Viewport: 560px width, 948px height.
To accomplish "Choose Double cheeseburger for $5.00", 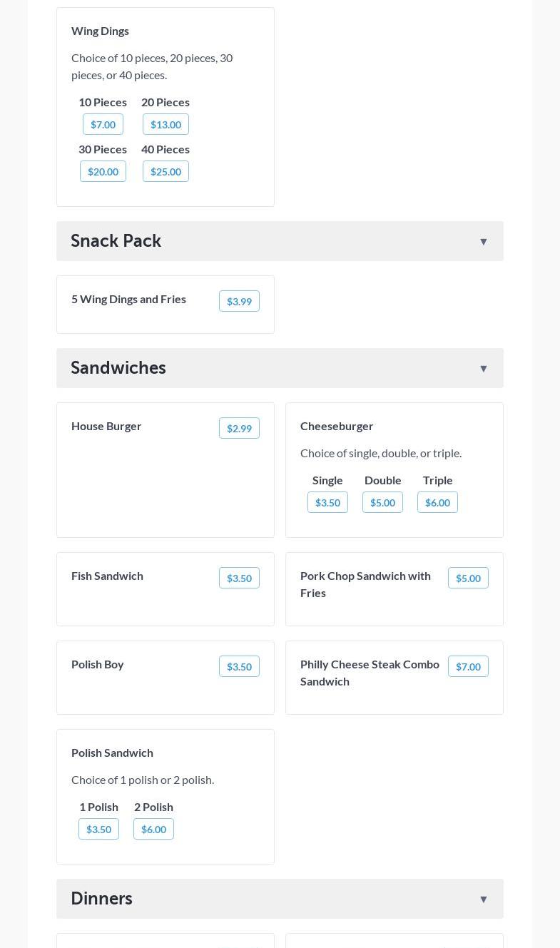I will point(382,502).
